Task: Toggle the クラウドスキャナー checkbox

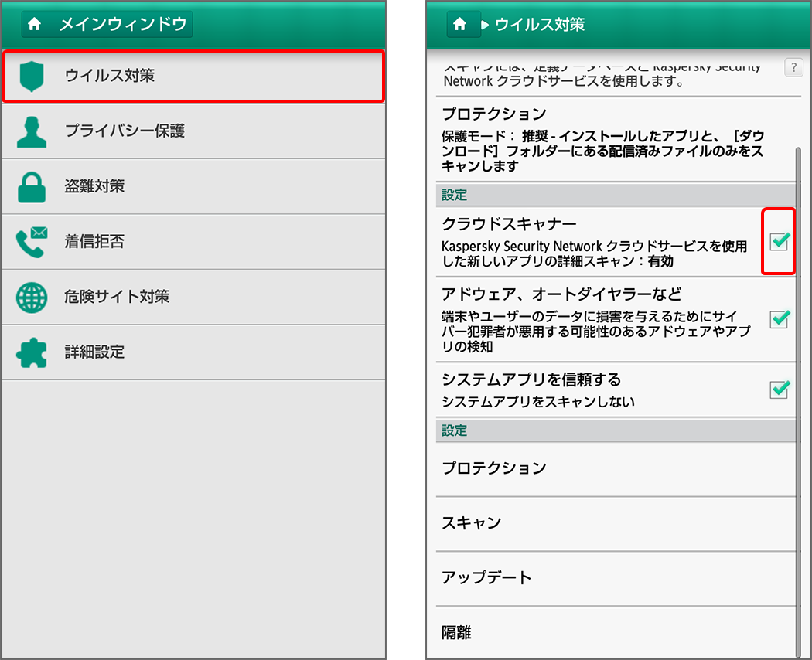Action: [x=780, y=242]
